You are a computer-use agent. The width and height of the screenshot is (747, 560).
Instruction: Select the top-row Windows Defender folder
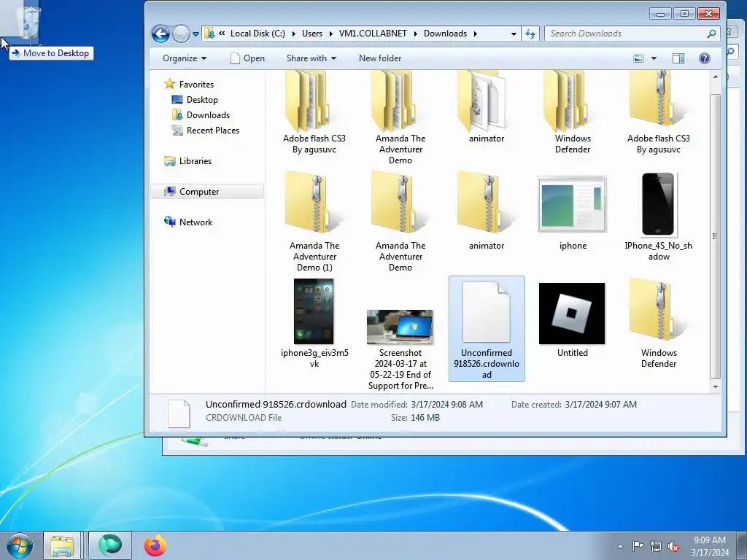573,113
